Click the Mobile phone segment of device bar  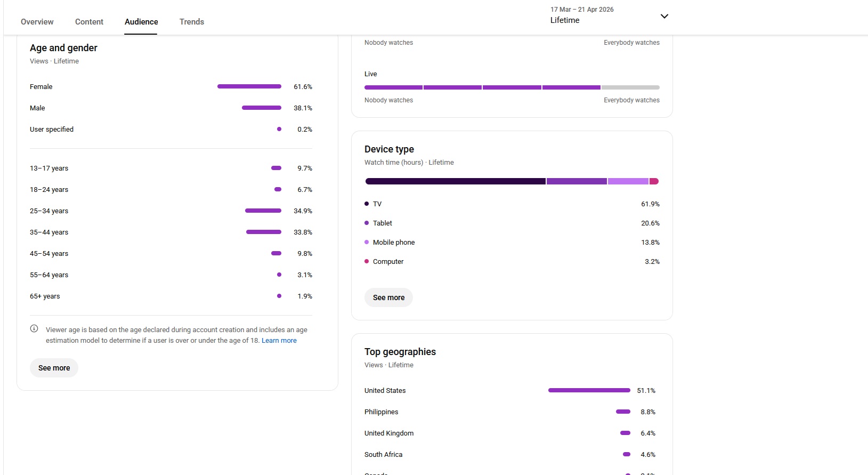click(x=628, y=181)
